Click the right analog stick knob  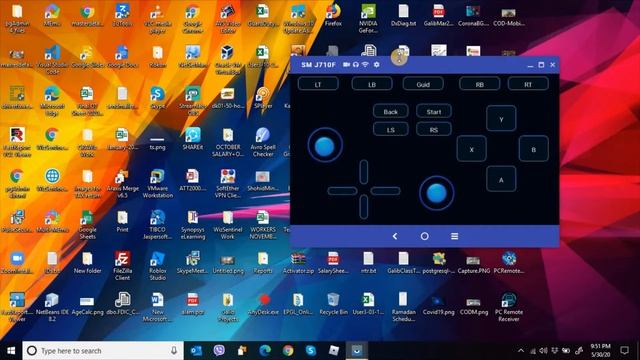pyautogui.click(x=436, y=193)
